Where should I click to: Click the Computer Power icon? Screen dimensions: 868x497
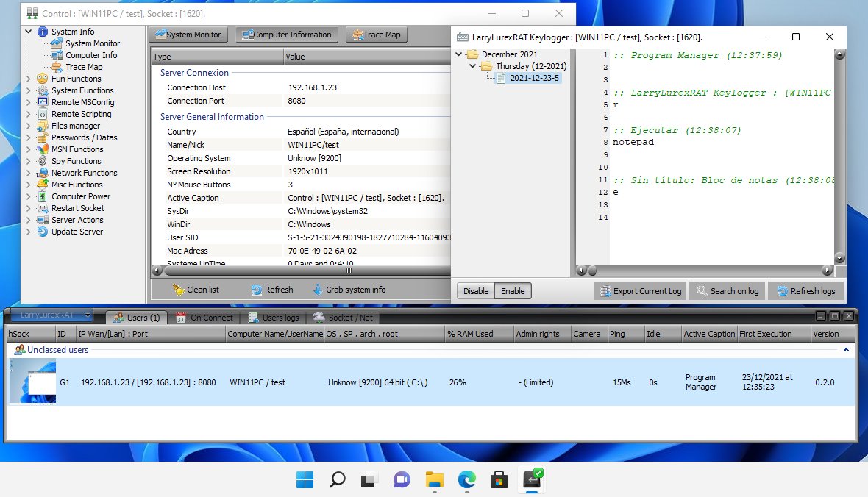click(43, 196)
